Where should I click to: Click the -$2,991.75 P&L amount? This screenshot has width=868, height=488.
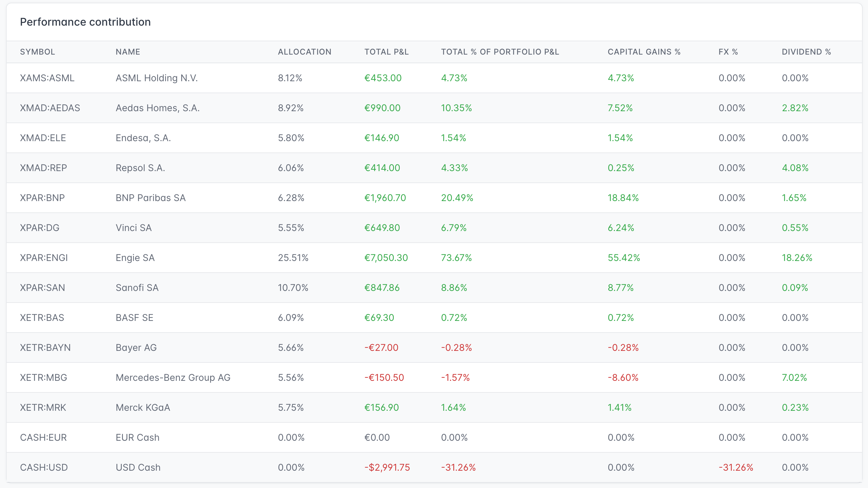point(387,467)
